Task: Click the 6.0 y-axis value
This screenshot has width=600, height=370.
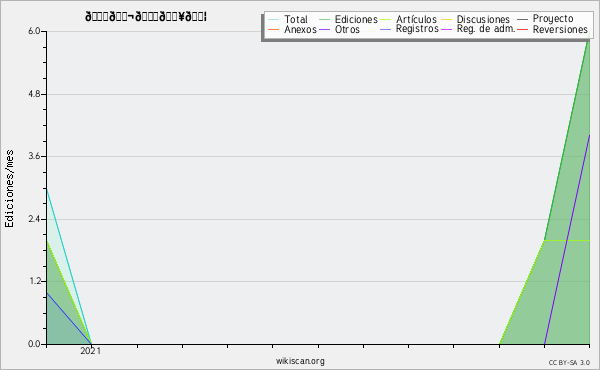Action: 34,31
